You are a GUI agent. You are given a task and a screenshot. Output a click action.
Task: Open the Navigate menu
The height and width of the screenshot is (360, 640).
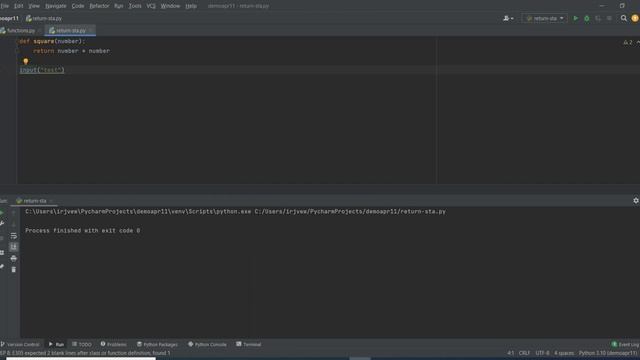click(x=56, y=6)
